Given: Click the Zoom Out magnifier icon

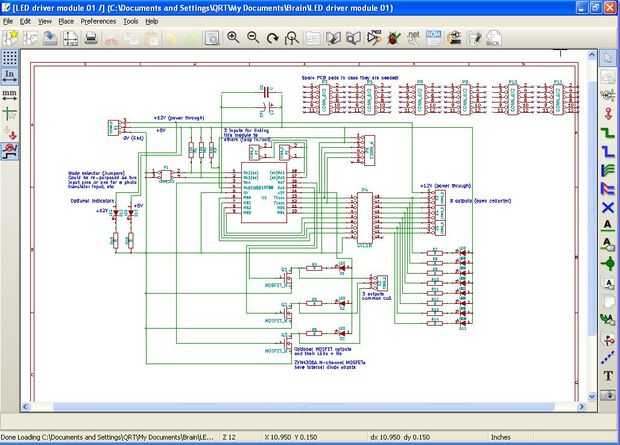Looking at the screenshot, I should point(253,38).
